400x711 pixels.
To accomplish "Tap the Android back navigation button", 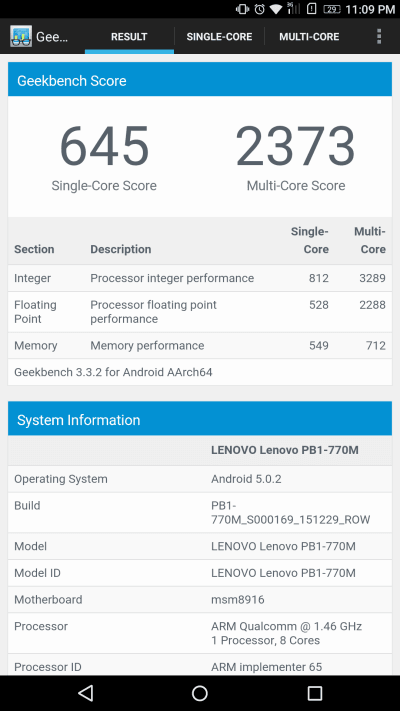I will tap(85, 693).
